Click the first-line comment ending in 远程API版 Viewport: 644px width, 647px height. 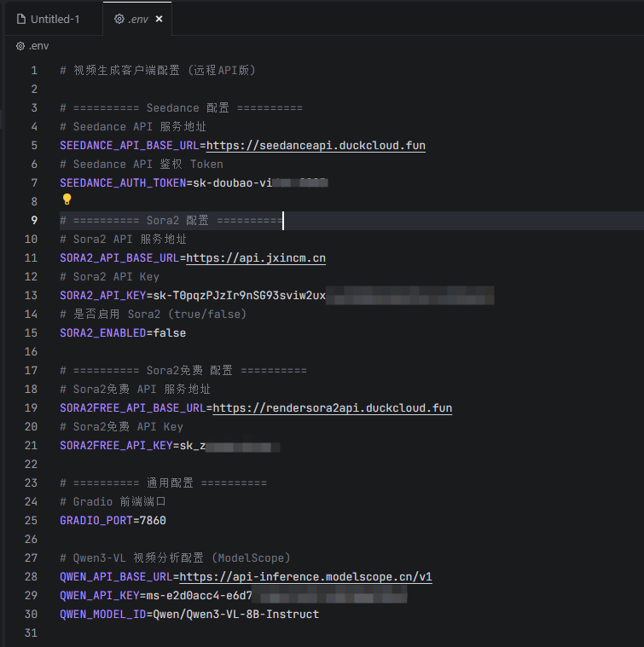tap(159, 71)
